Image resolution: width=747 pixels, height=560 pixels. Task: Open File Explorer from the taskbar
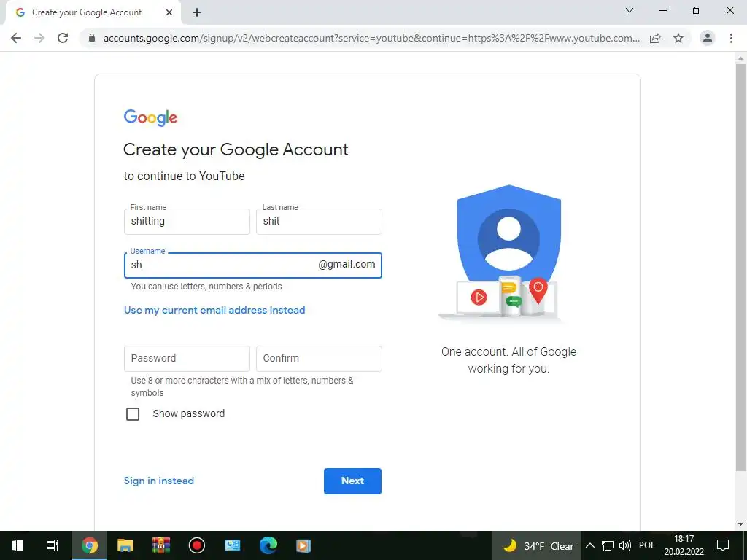coord(125,545)
